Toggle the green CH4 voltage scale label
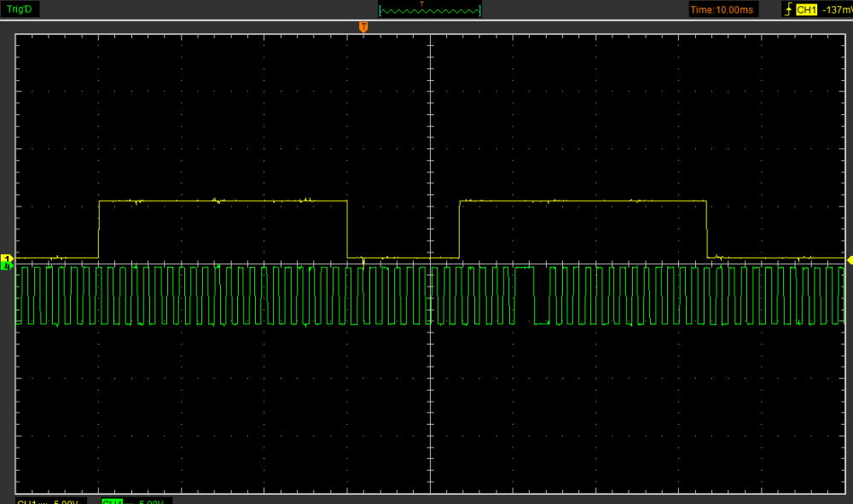This screenshot has width=853, height=504. [x=136, y=501]
